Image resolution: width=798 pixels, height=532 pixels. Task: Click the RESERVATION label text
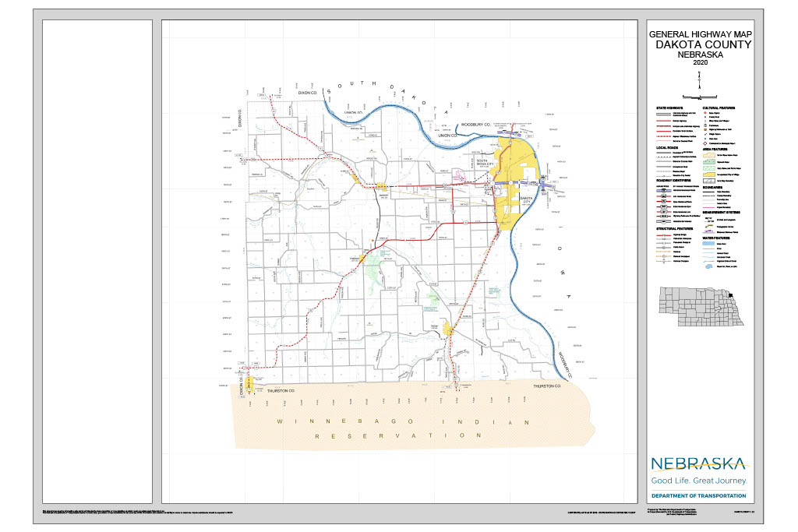coord(398,436)
